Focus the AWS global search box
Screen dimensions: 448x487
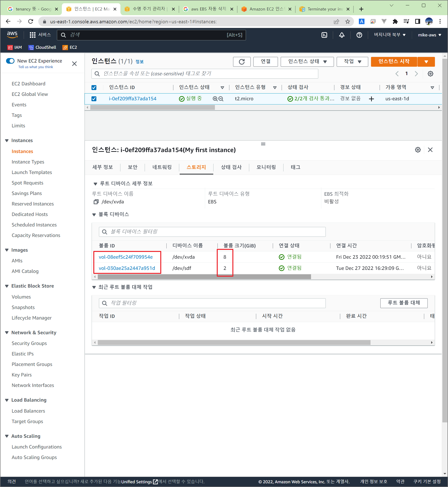pyautogui.click(x=151, y=35)
